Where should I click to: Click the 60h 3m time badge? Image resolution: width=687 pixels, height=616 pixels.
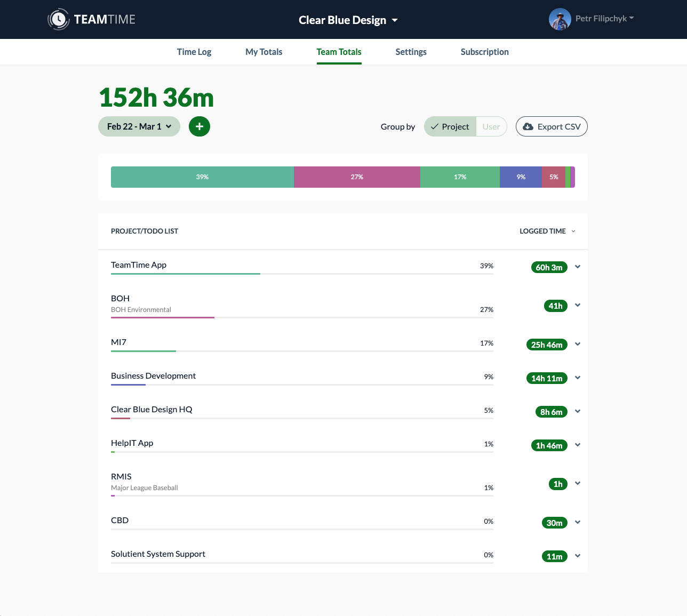coord(549,267)
